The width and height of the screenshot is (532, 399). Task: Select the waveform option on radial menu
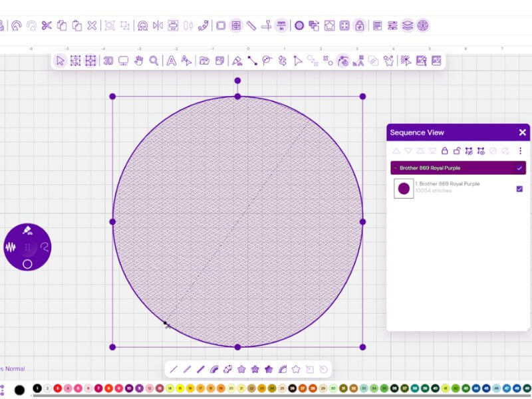point(11,247)
